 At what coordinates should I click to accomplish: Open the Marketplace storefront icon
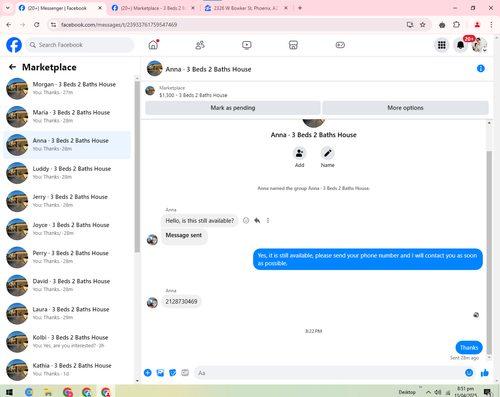(293, 45)
